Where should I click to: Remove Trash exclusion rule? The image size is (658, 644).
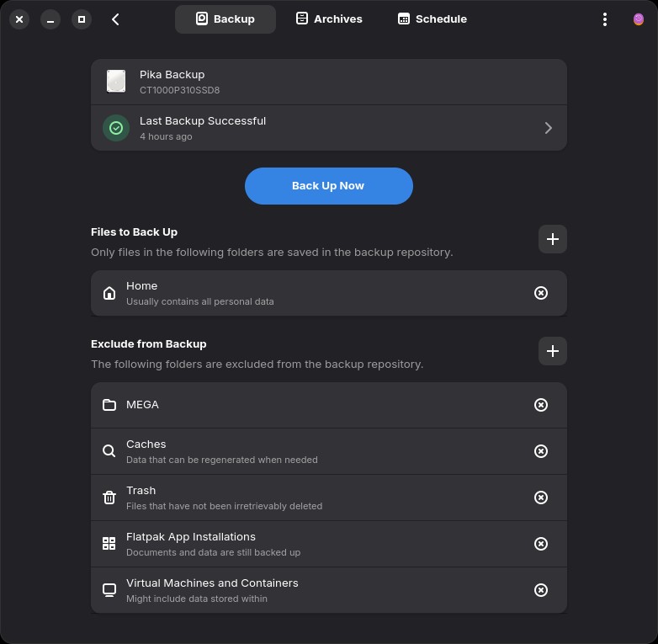[x=541, y=498]
